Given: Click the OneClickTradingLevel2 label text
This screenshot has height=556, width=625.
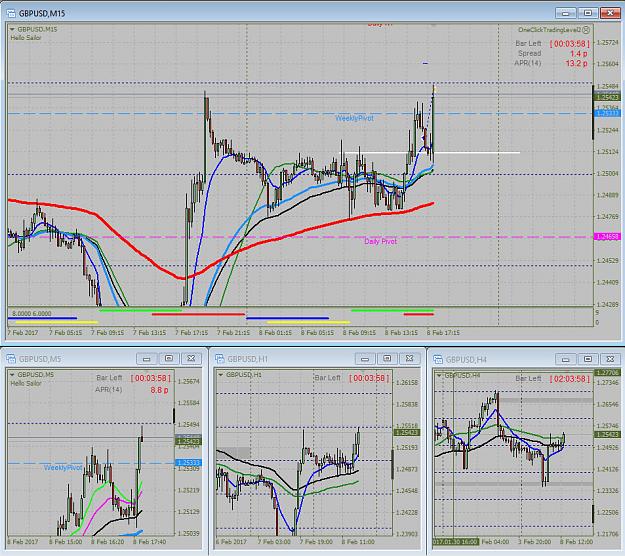Looking at the screenshot, I should 549,30.
